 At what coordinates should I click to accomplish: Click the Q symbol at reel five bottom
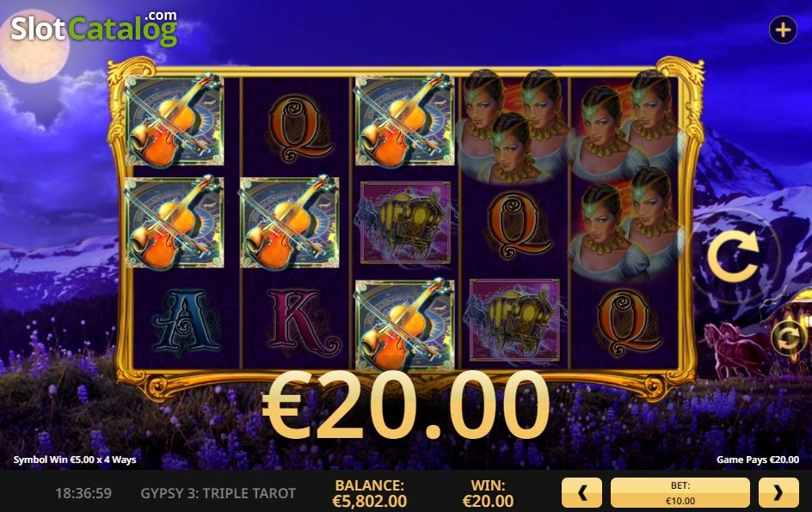[626, 324]
